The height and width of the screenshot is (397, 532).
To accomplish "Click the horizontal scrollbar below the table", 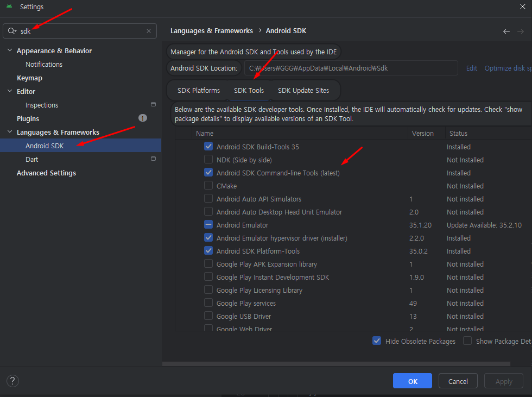I will pos(336,364).
